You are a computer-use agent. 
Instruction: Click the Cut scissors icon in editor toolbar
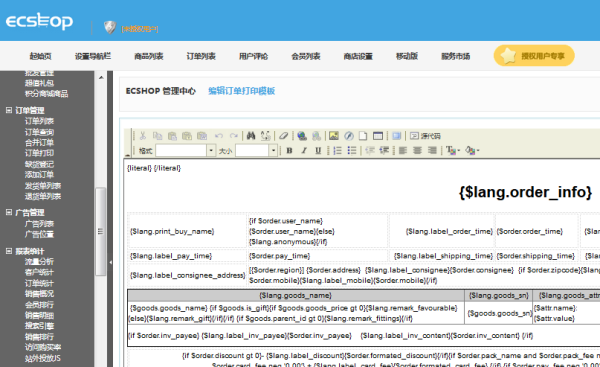point(143,136)
